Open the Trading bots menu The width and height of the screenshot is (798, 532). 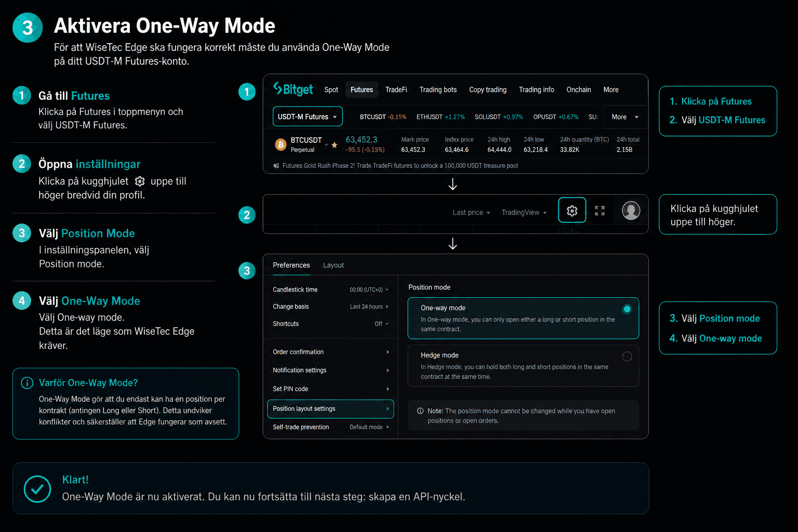tap(438, 90)
